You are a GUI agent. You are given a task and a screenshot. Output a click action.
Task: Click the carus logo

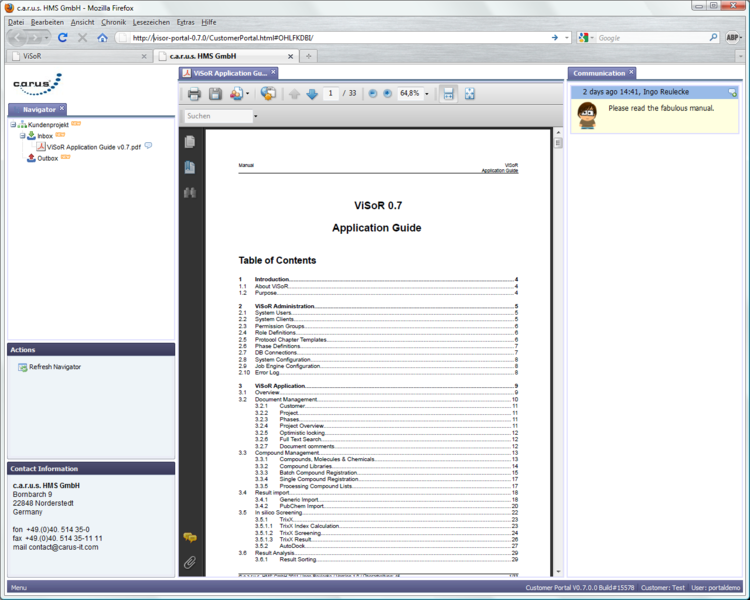(x=37, y=84)
